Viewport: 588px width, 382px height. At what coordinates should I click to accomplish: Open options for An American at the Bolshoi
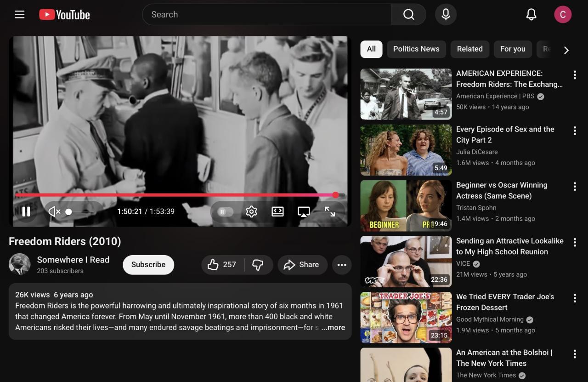575,354
